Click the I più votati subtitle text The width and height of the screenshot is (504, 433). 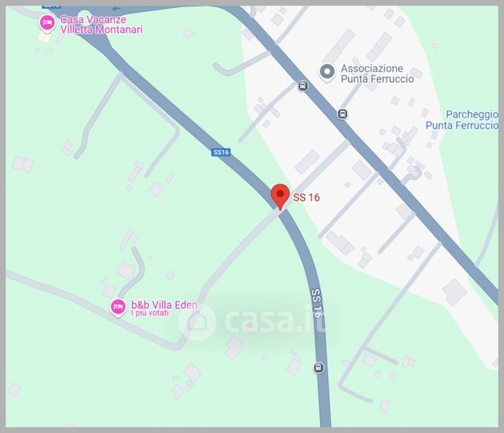(x=150, y=313)
